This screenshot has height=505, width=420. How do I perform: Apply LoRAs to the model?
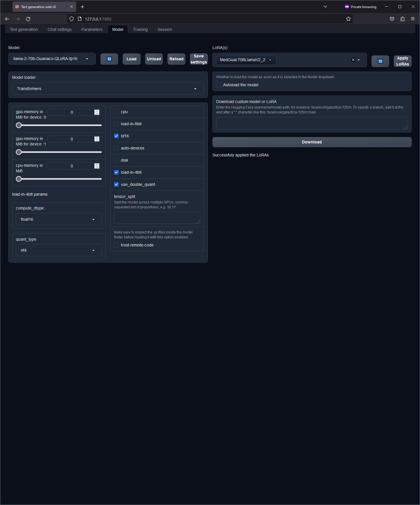402,61
